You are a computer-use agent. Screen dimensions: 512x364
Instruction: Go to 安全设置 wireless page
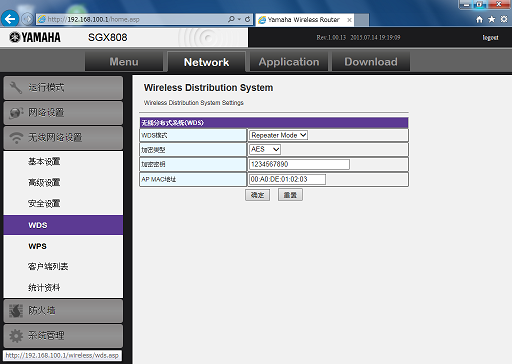pyautogui.click(x=44, y=204)
